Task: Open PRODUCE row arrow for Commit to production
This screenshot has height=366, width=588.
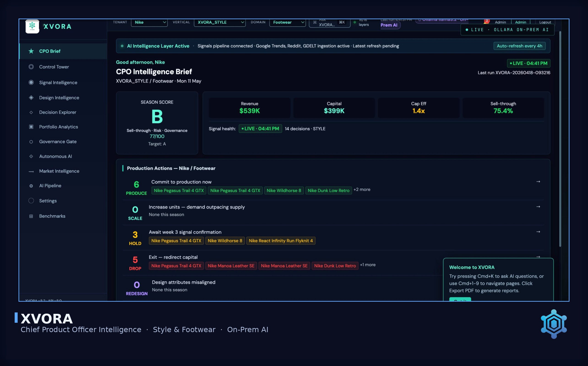Action: tap(538, 182)
